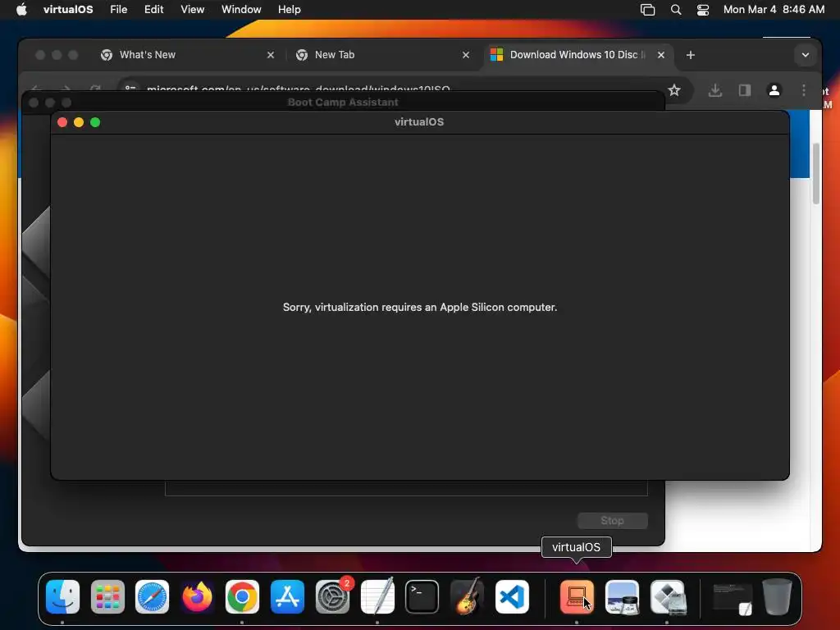Select the Download Windows 10 Disc tab
Viewport: 840px width, 630px height.
573,55
